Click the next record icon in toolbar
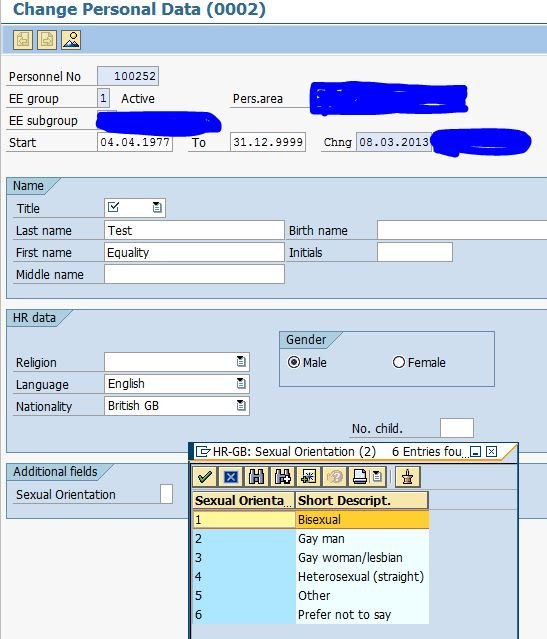The image size is (547, 639). click(x=47, y=40)
